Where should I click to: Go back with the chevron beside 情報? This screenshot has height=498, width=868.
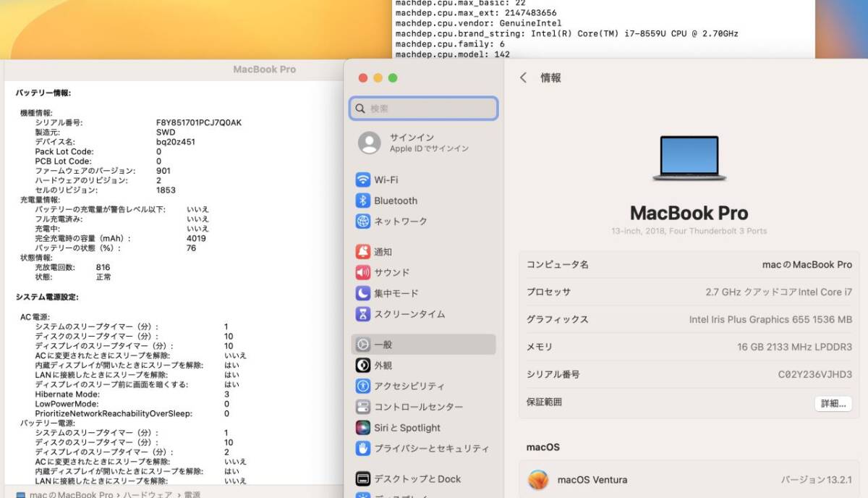(x=523, y=77)
